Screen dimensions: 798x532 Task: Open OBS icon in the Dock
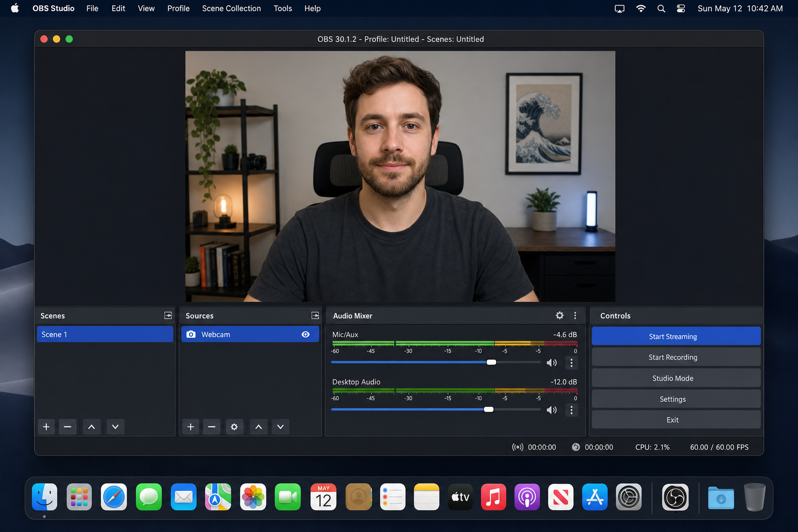pyautogui.click(x=675, y=497)
